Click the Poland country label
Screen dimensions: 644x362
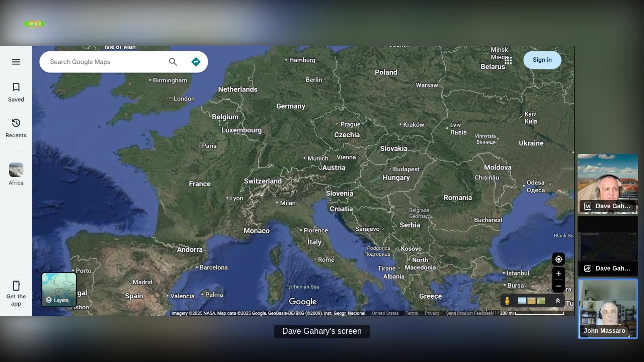(x=386, y=72)
